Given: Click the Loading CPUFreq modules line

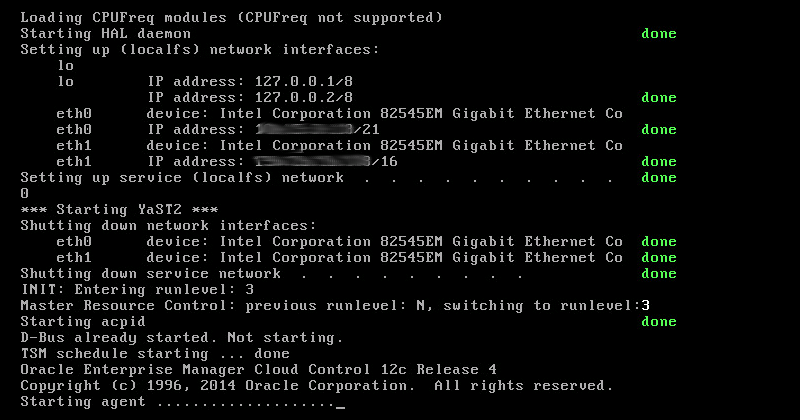Looking at the screenshot, I should pyautogui.click(x=232, y=18).
